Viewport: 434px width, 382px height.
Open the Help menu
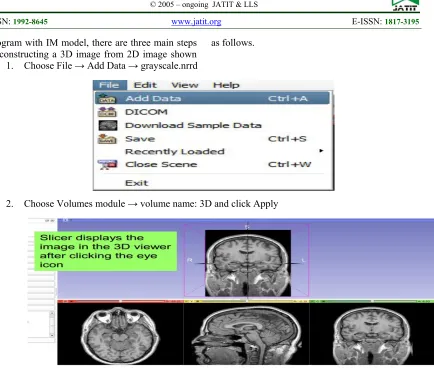(226, 85)
